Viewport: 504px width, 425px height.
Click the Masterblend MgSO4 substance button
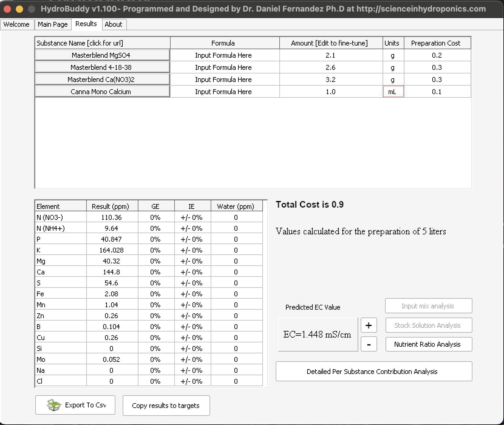click(102, 55)
